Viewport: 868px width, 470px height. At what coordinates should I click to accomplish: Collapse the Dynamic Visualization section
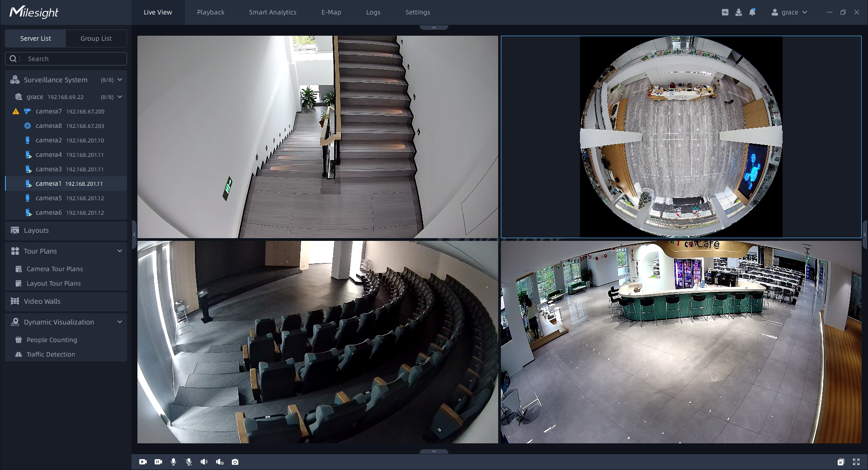[120, 322]
